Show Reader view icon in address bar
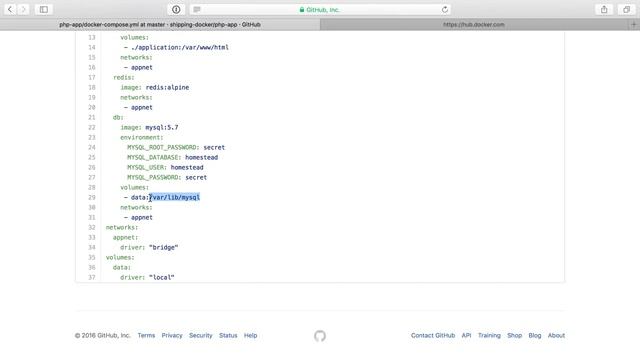The width and height of the screenshot is (640, 360). 197,9
